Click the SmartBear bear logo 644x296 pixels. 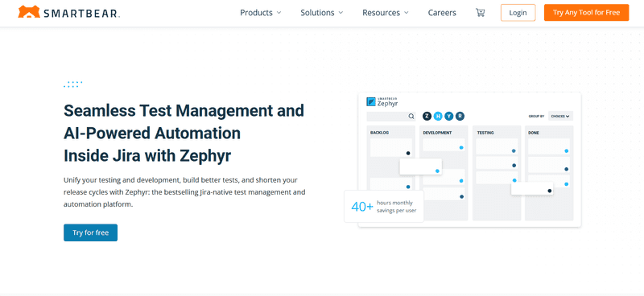point(29,12)
